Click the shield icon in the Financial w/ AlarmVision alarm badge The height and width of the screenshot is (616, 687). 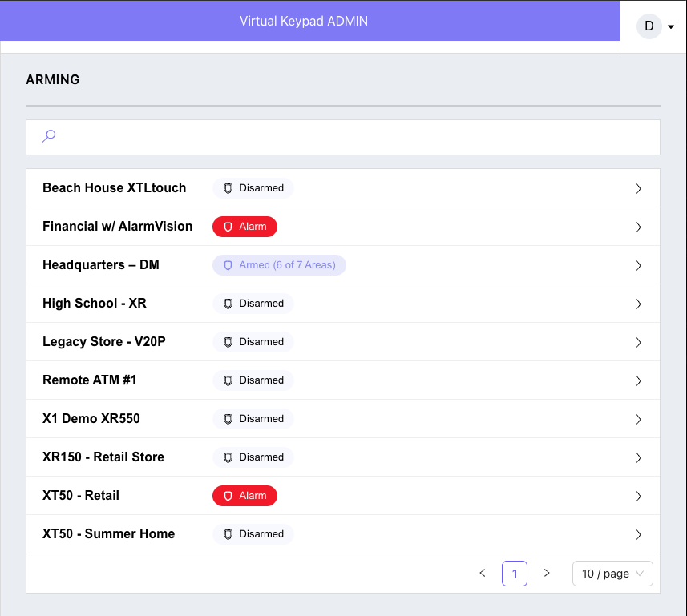coord(228,227)
